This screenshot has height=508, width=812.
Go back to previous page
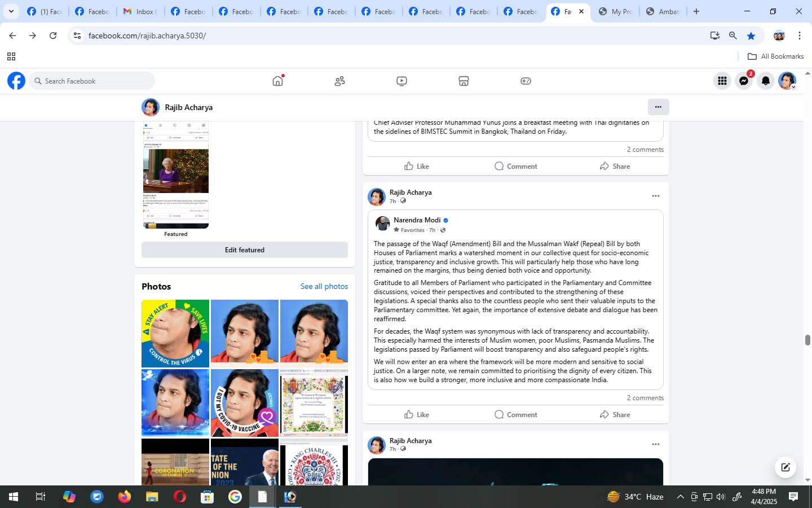coord(12,36)
